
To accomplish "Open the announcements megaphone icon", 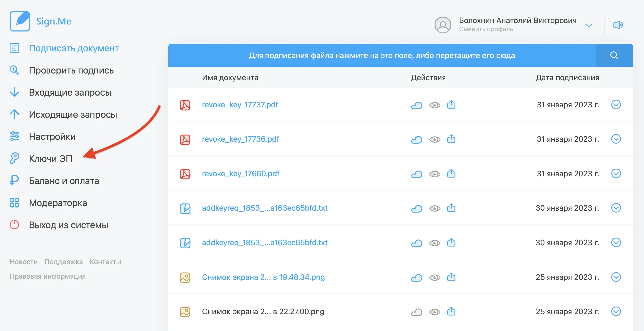I will coord(618,25).
